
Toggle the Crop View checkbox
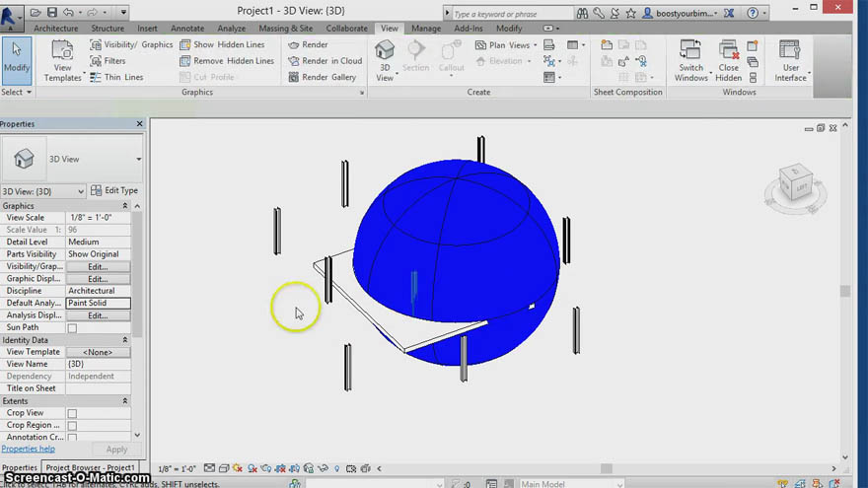[72, 413]
